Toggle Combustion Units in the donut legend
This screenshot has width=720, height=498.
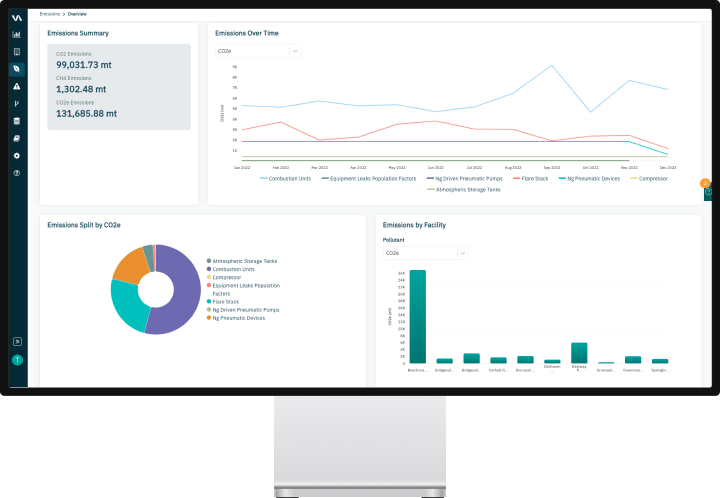click(231, 269)
